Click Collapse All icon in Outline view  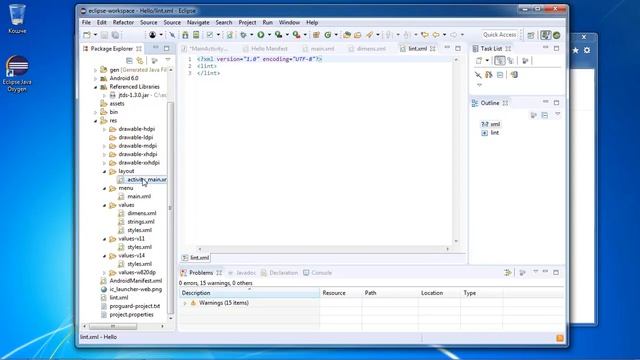[545, 116]
